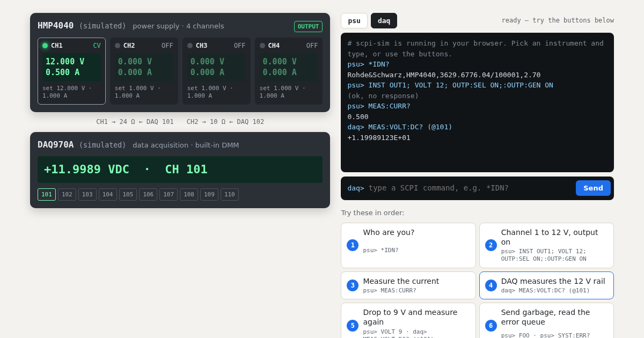Toggle the HMP4040 OUTPUT button
This screenshot has height=338, width=644.
[308, 26]
